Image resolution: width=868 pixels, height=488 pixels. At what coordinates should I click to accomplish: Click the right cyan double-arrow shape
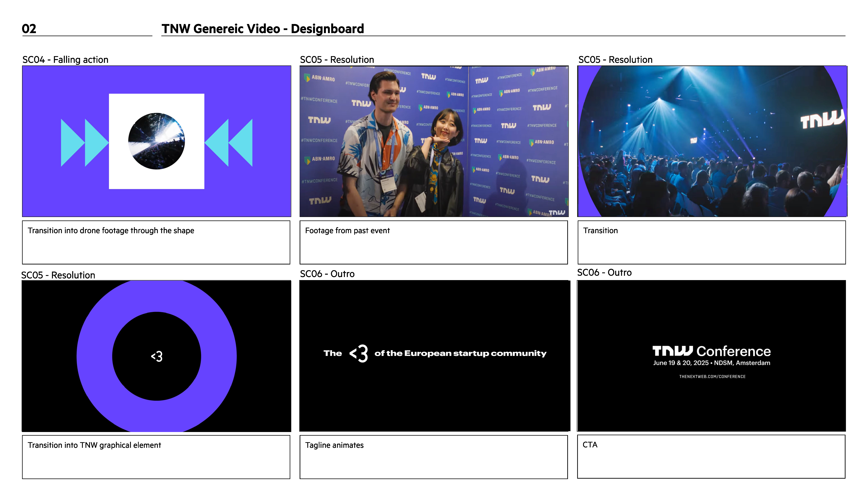pos(229,143)
